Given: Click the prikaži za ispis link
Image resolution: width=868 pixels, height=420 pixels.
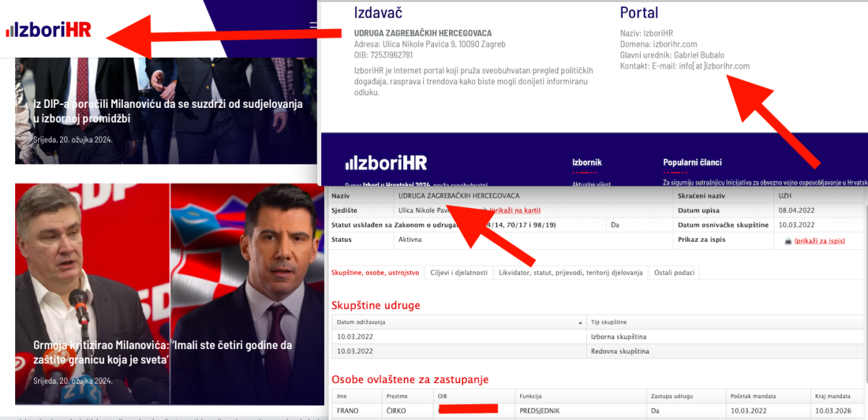Looking at the screenshot, I should 819,240.
